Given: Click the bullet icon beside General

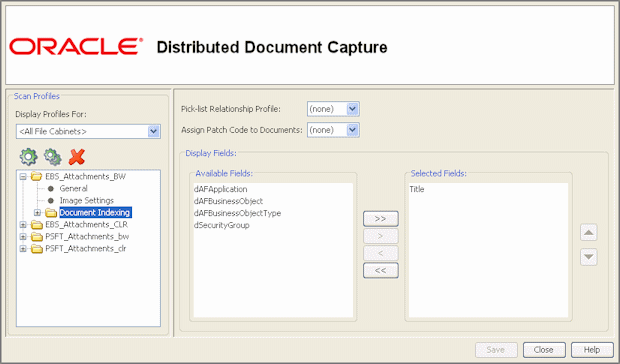Looking at the screenshot, I should (x=51, y=189).
